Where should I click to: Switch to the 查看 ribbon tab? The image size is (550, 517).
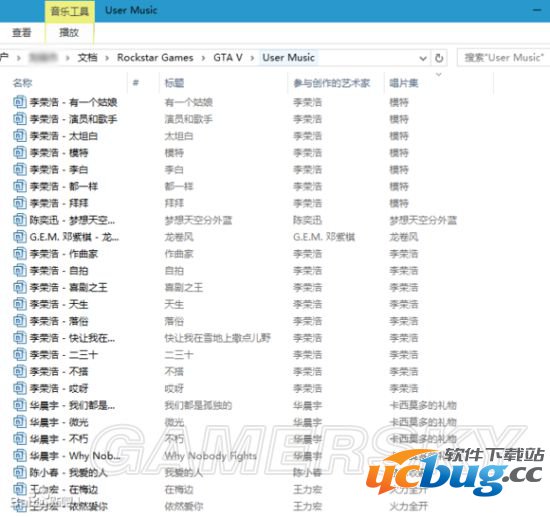click(x=22, y=33)
